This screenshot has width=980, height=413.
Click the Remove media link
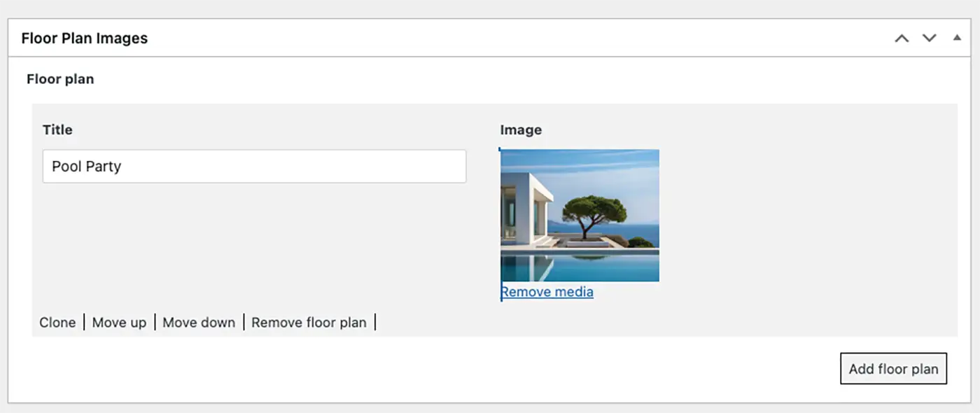(547, 292)
